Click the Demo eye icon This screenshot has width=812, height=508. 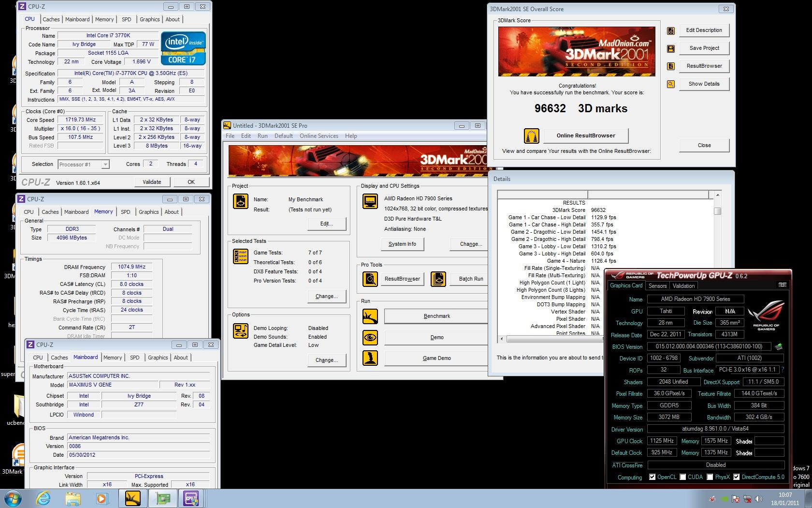[x=370, y=337]
